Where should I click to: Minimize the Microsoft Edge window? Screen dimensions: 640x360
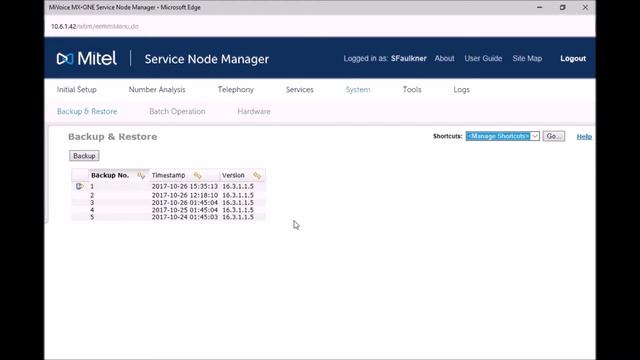(x=540, y=7)
